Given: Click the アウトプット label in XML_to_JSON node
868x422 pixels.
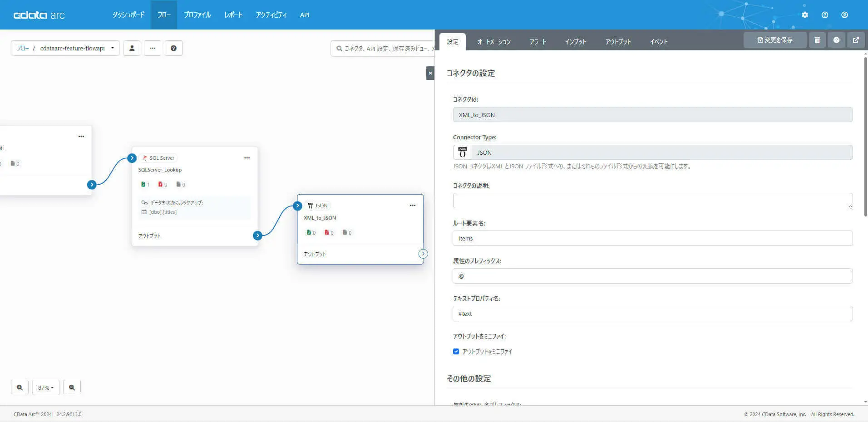Looking at the screenshot, I should click(x=315, y=254).
